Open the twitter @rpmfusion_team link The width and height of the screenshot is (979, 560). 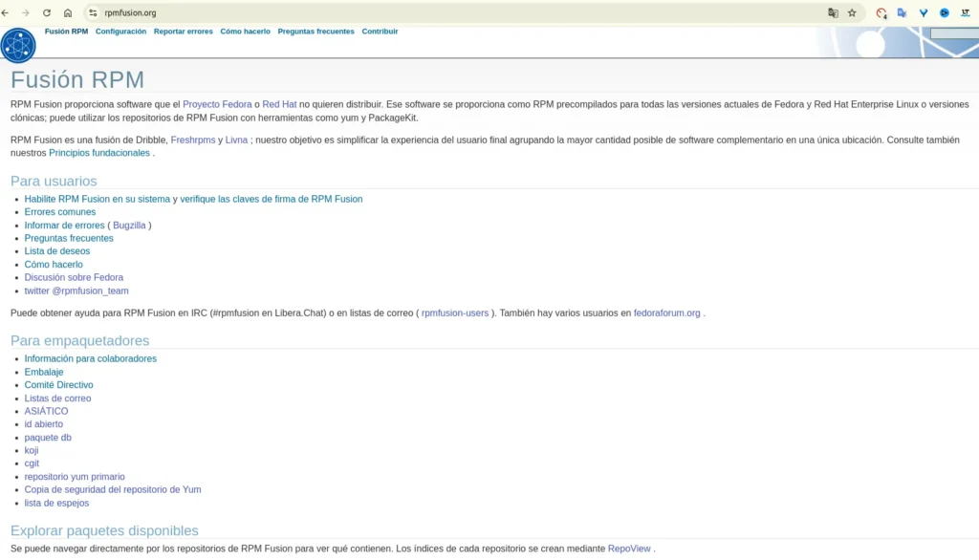click(76, 291)
